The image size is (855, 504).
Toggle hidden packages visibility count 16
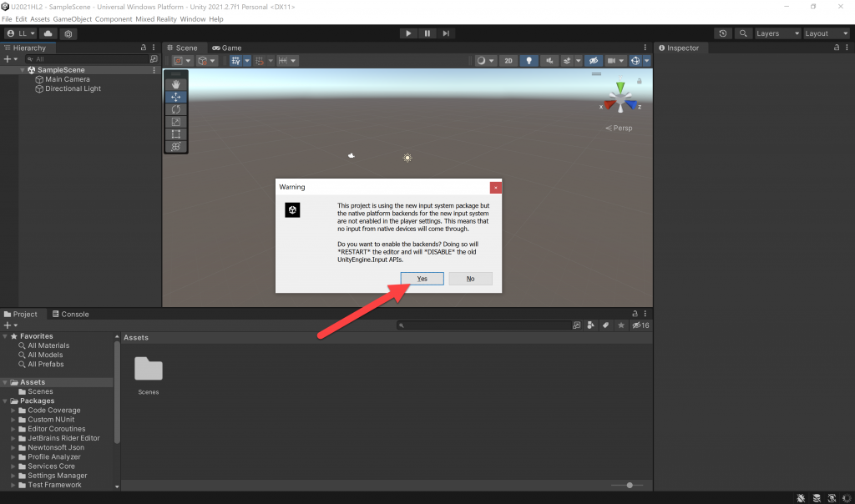[x=640, y=325]
